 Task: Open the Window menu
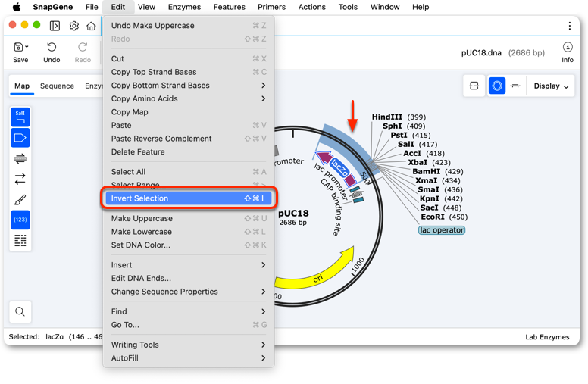pos(385,7)
